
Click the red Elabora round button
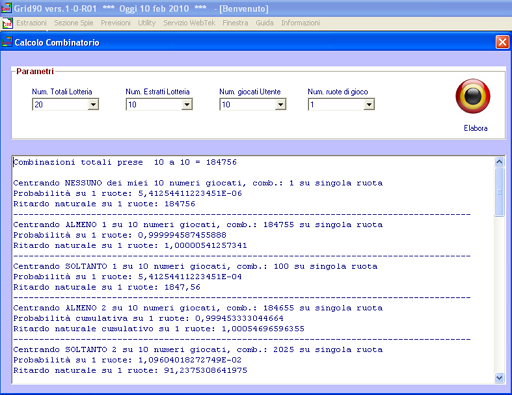pos(473,96)
